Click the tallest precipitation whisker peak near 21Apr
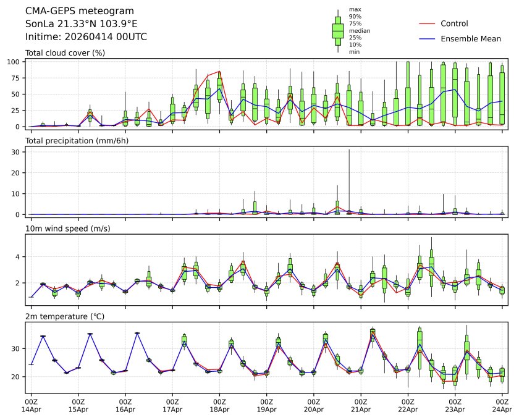This screenshot has width=519, height=420. tap(349, 150)
